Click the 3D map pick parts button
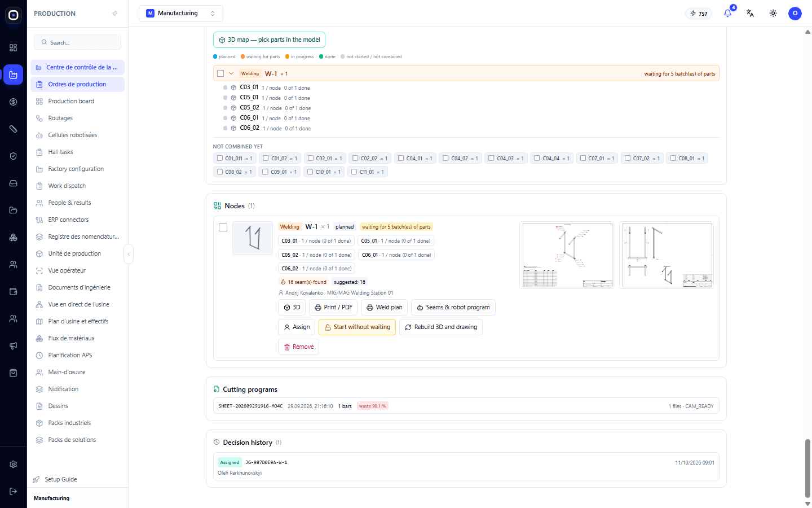The image size is (812, 508). (269, 40)
